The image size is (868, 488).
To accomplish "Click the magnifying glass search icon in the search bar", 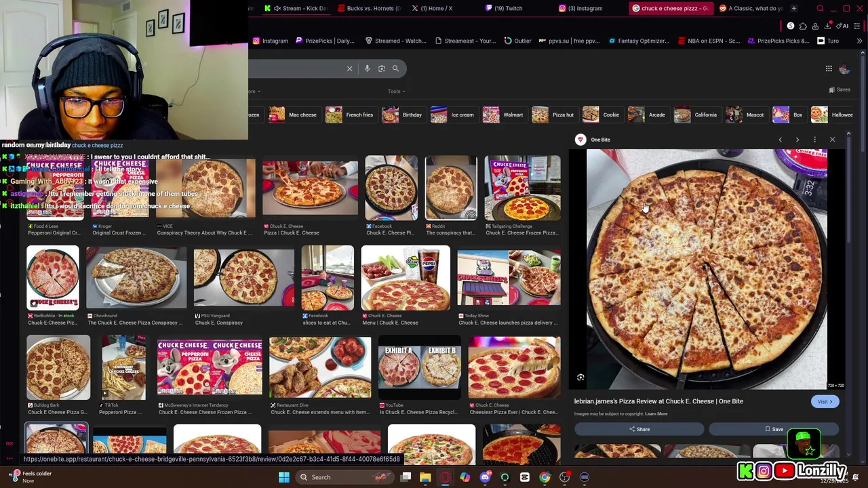I will tap(395, 68).
